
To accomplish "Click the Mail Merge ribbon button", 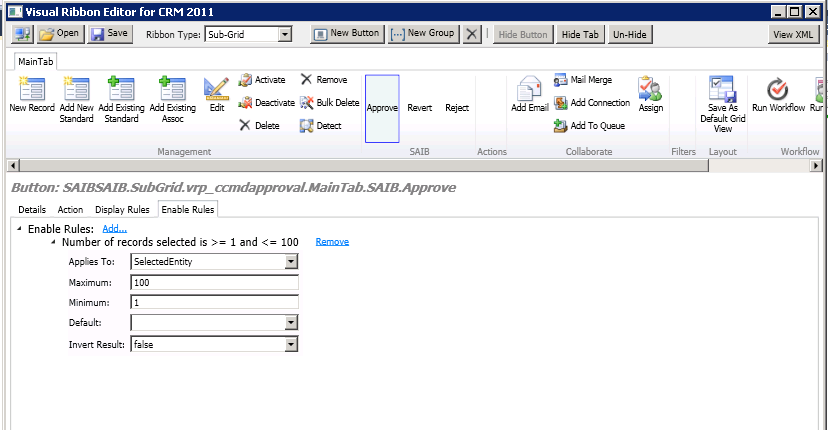I will (583, 80).
